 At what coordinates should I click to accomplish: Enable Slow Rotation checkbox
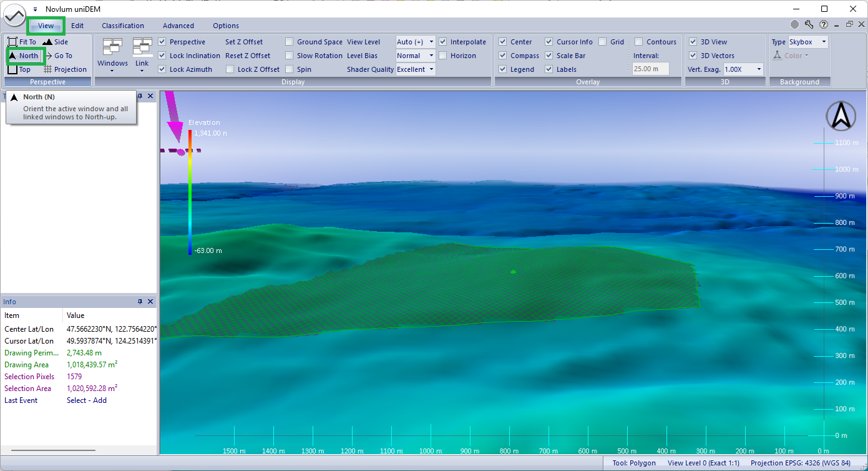tap(290, 56)
